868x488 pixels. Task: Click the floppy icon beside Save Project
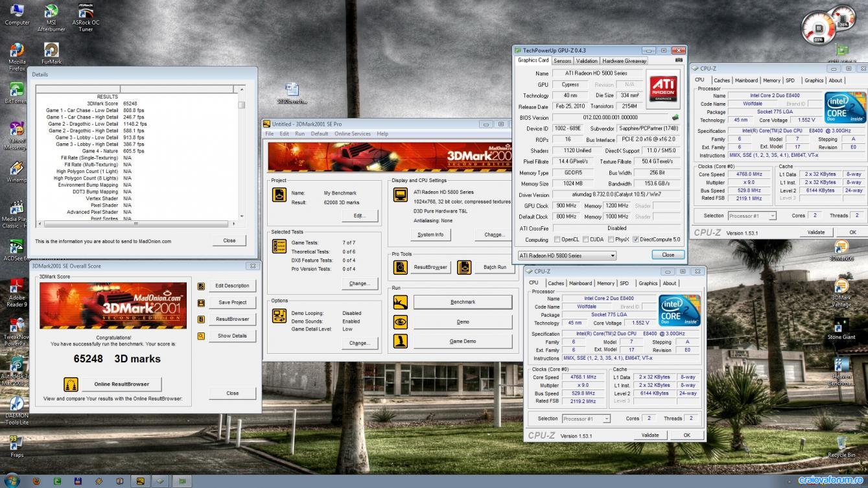pos(202,303)
